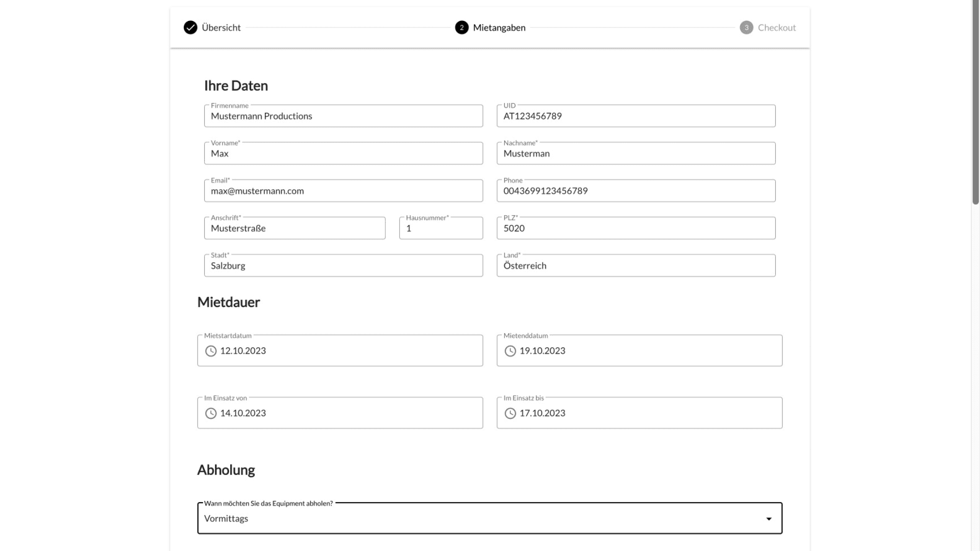Click the step 3 circle for Checkout
The height and width of the screenshot is (551, 980).
(x=746, y=28)
